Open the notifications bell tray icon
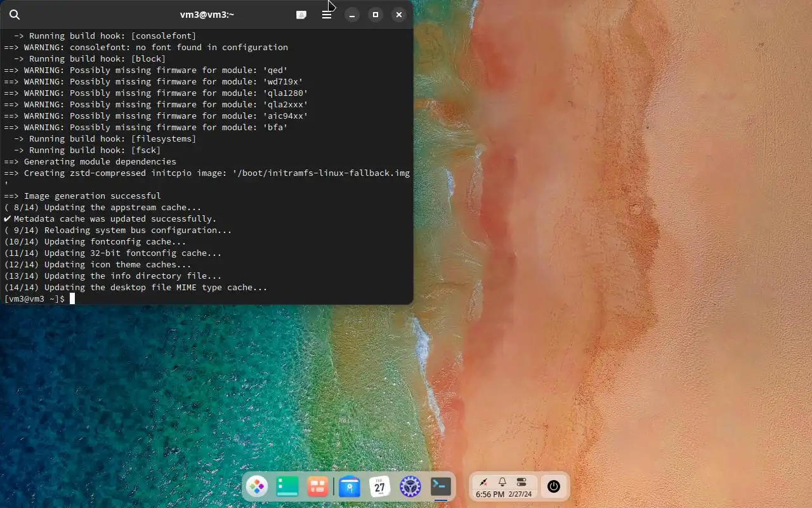812x508 pixels. (x=502, y=482)
